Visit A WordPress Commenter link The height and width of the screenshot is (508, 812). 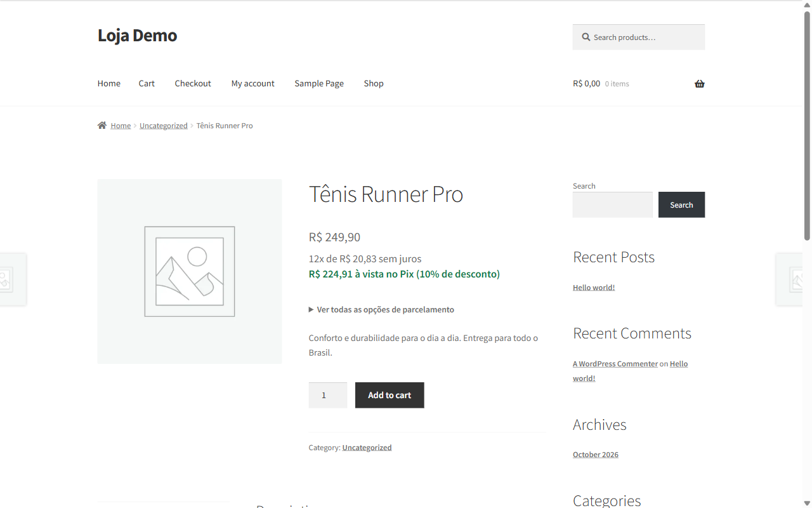[x=615, y=364]
